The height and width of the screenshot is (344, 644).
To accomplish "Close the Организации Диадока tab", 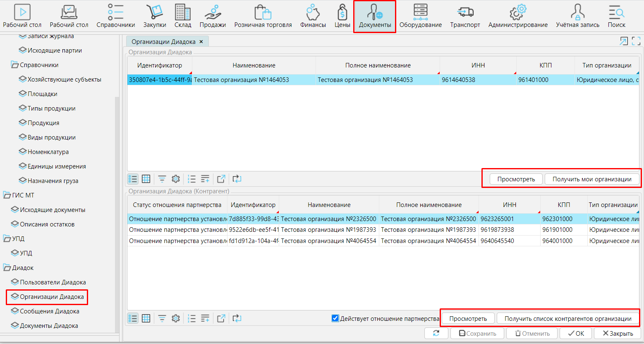I will [201, 42].
